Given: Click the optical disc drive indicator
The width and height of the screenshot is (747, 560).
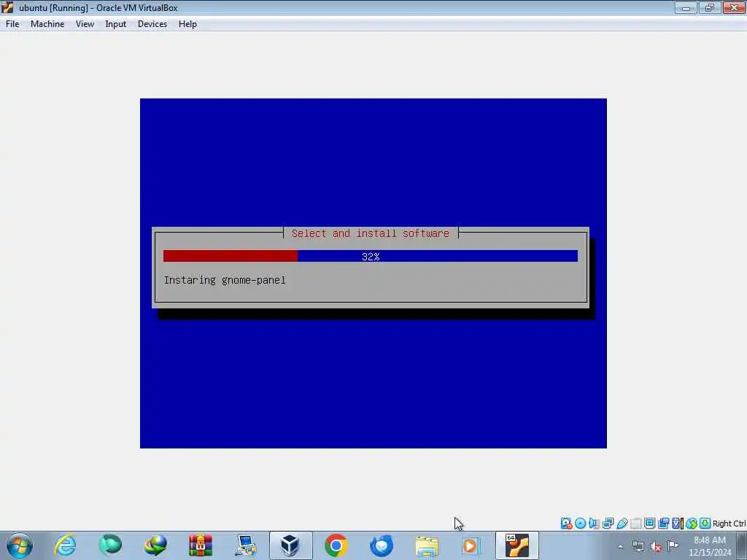Looking at the screenshot, I should click(580, 524).
